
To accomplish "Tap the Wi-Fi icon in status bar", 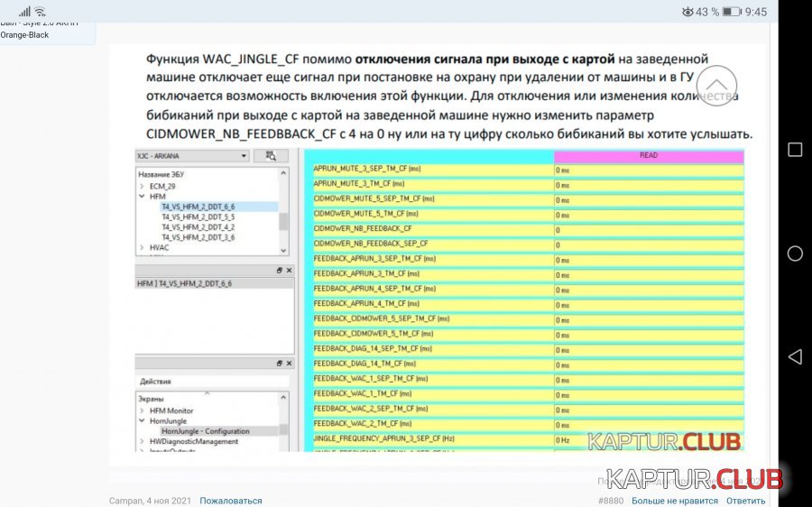I will 40,12.
